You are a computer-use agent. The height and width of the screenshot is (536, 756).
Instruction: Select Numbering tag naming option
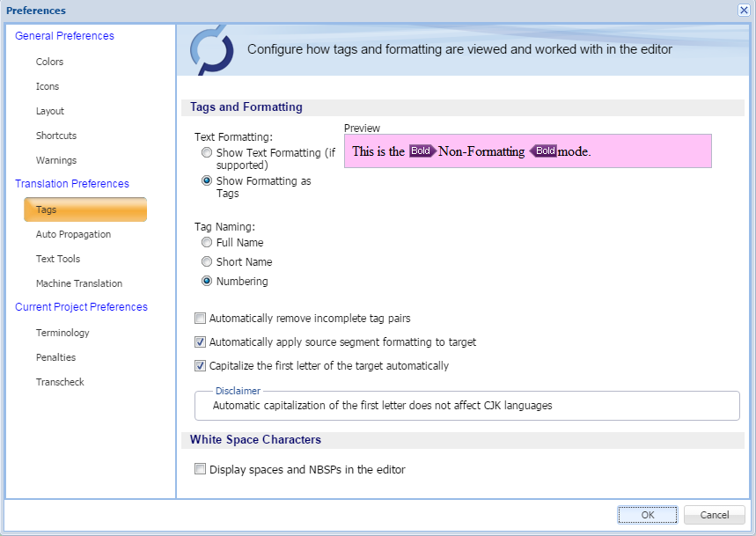[206, 281]
